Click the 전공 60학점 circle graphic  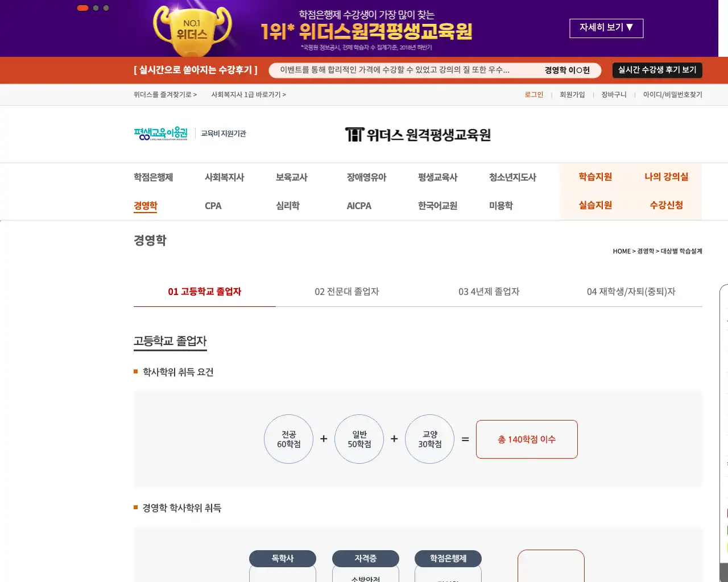tap(288, 439)
